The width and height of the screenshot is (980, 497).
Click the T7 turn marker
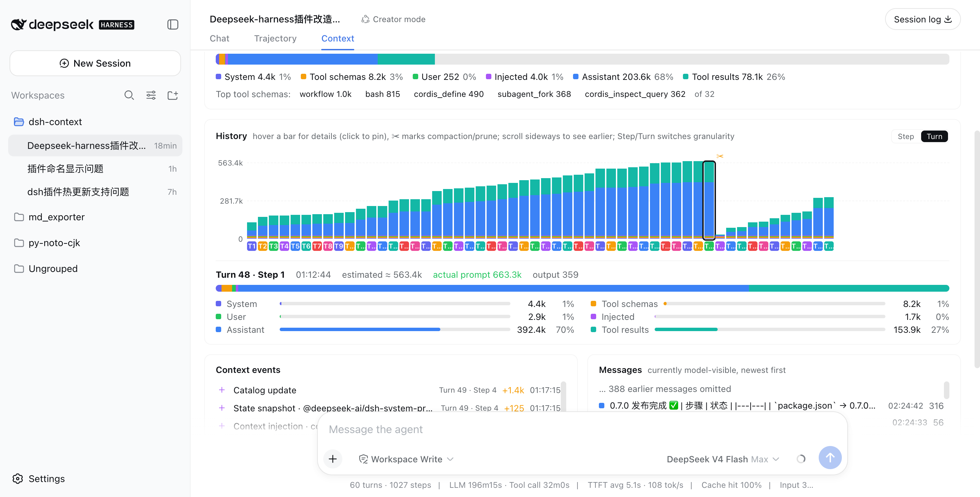(317, 246)
